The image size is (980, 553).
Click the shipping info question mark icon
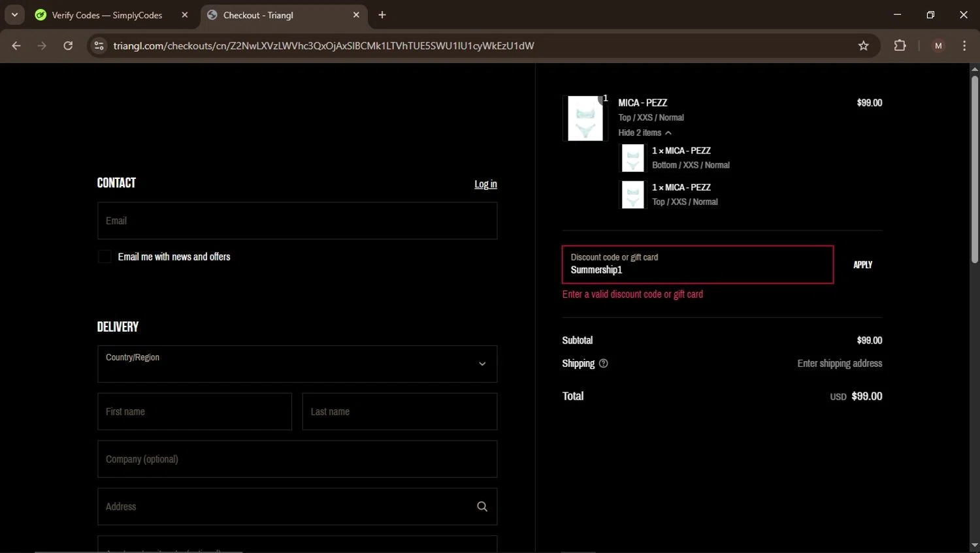[603, 364]
